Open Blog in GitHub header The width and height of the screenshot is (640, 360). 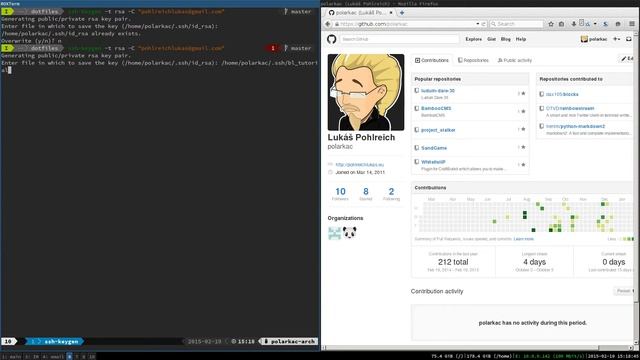click(x=505, y=39)
